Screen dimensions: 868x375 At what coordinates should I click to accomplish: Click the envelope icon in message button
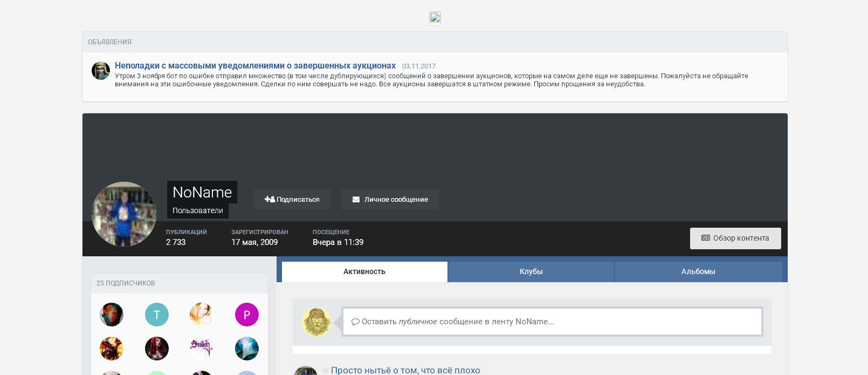[356, 200]
